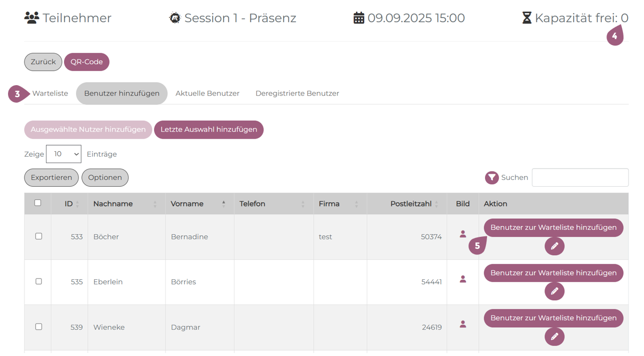Select the checkbox for Eberlein row
Screen dimensions: 644x356
click(38, 281)
